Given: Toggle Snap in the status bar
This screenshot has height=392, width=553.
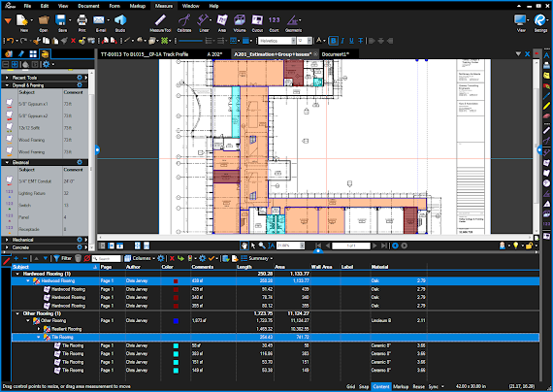Looking at the screenshot, I should [364, 387].
